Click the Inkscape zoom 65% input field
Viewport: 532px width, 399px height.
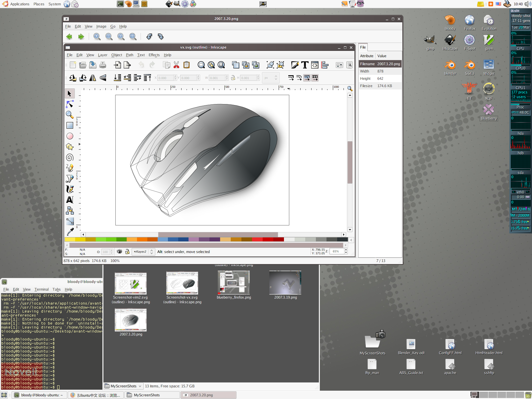[x=336, y=252]
